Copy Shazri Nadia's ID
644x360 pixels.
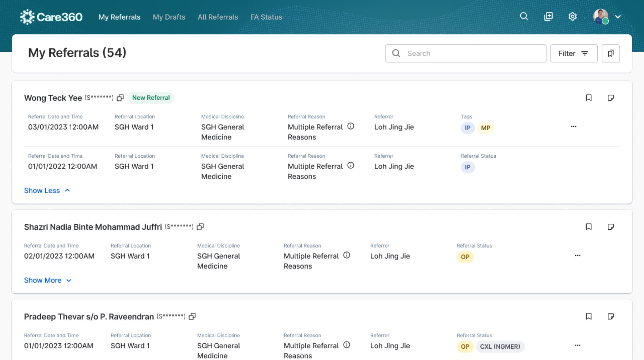click(200, 227)
